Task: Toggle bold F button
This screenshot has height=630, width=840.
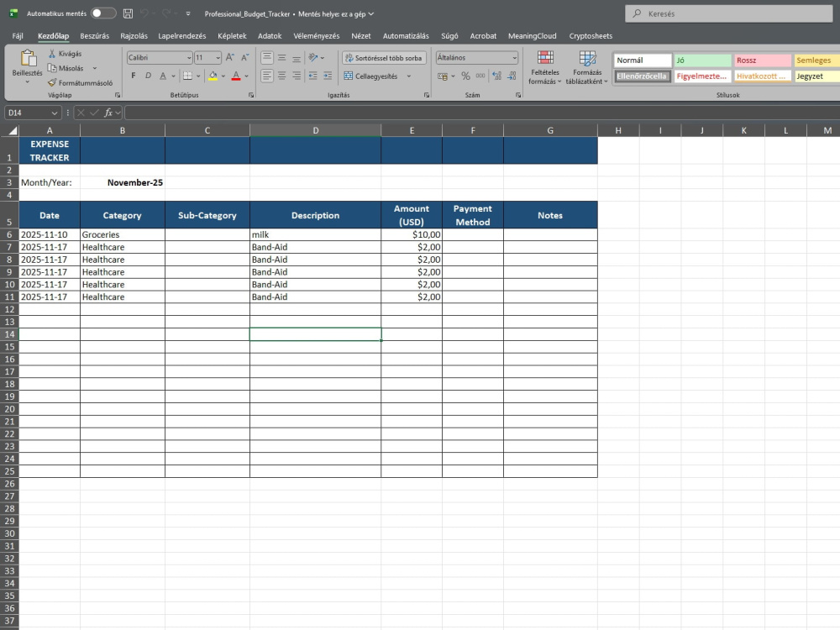Action: [x=134, y=76]
